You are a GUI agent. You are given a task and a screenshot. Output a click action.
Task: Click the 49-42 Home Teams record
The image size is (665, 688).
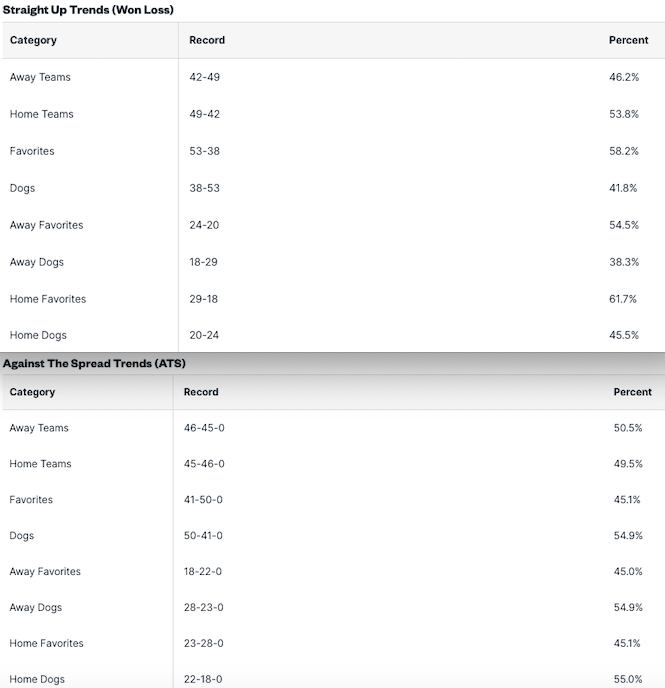(204, 114)
